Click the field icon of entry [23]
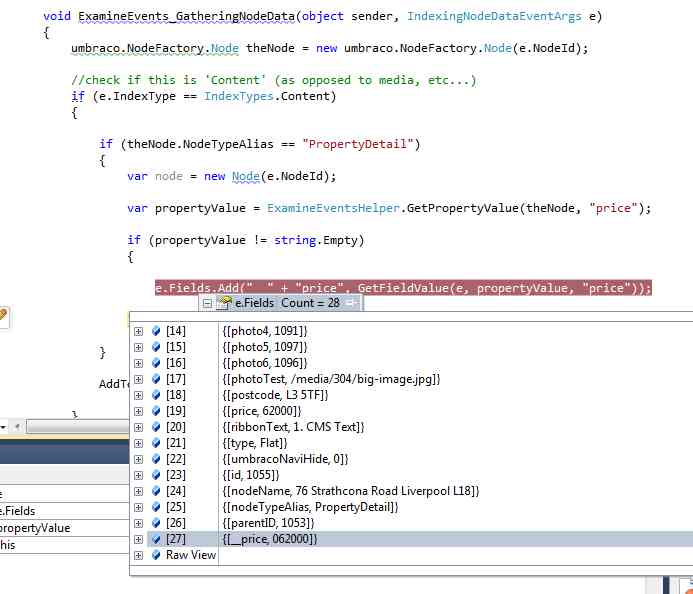Image resolution: width=693 pixels, height=594 pixels. coord(156,475)
